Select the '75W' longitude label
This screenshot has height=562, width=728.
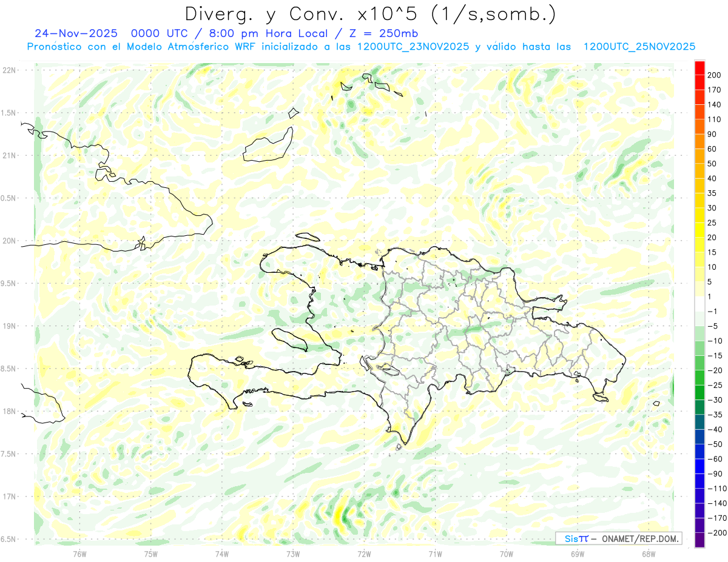(x=150, y=554)
